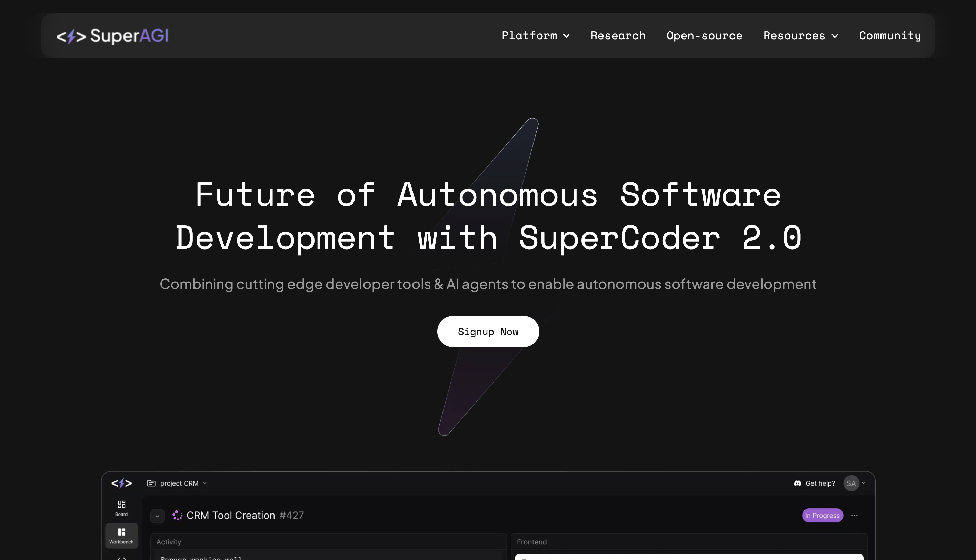The height and width of the screenshot is (560, 976).
Task: Click the Frontend panel header
Action: click(x=531, y=542)
